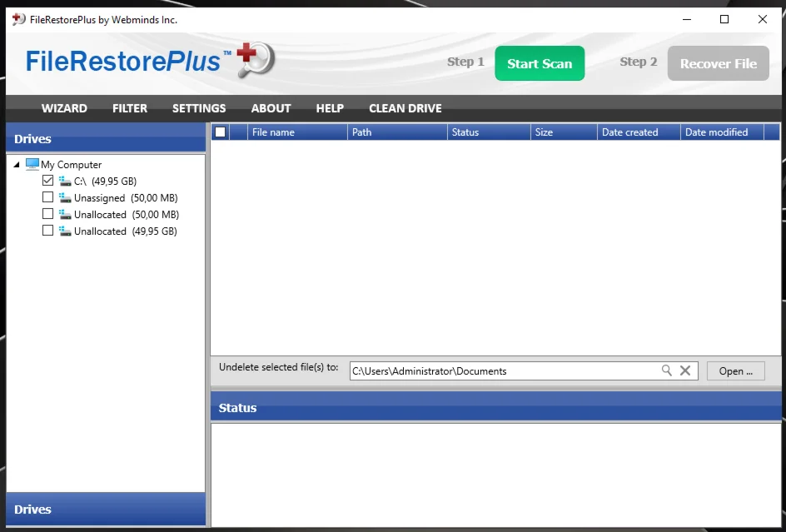Click the FileRestorePlus logo magnifier

pyautogui.click(x=256, y=60)
